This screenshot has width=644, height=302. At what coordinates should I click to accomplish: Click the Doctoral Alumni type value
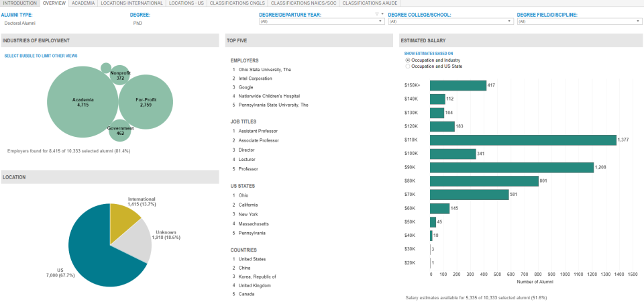coord(19,23)
